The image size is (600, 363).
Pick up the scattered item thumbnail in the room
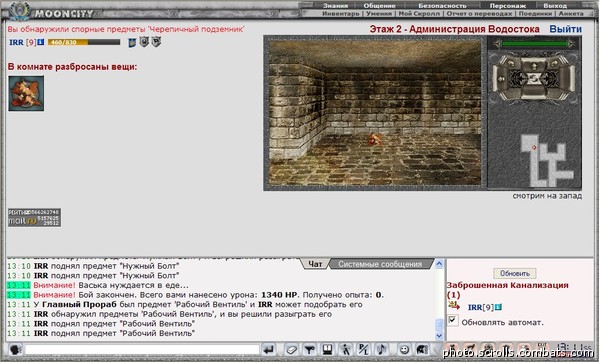tap(26, 93)
